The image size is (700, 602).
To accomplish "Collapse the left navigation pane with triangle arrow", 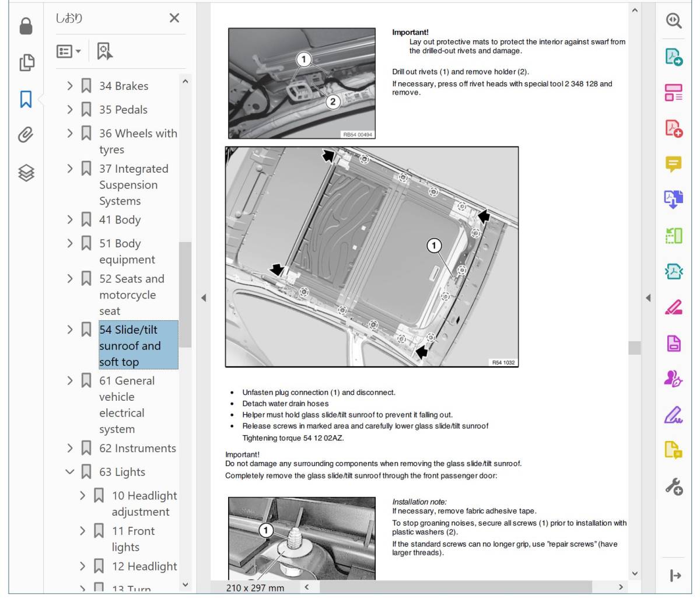I will pos(204,297).
